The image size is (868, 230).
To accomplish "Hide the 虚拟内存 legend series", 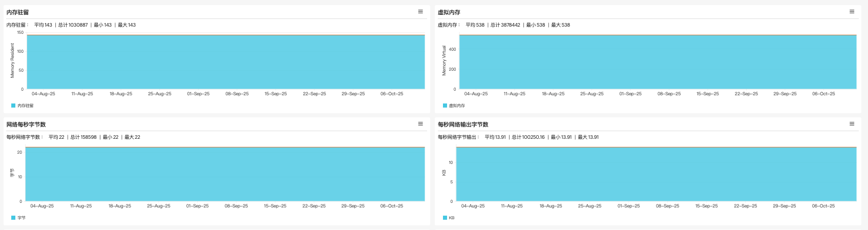I will click(456, 106).
